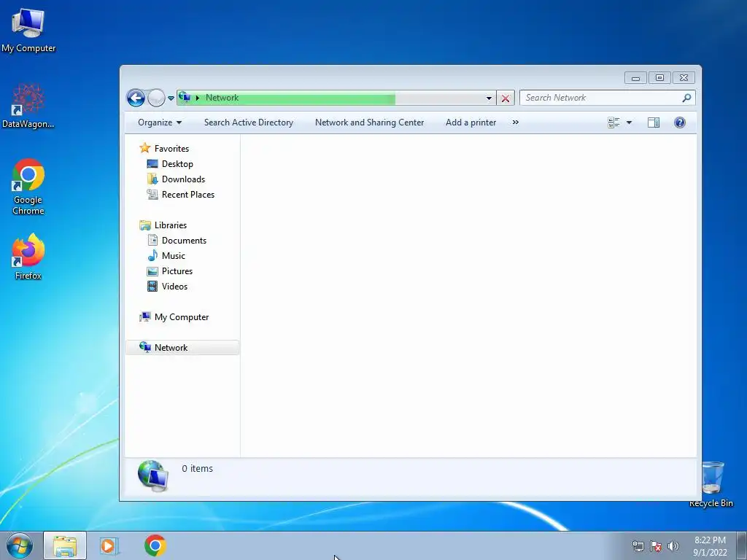This screenshot has height=560, width=747.
Task: Open Help with the question mark icon
Action: click(680, 122)
